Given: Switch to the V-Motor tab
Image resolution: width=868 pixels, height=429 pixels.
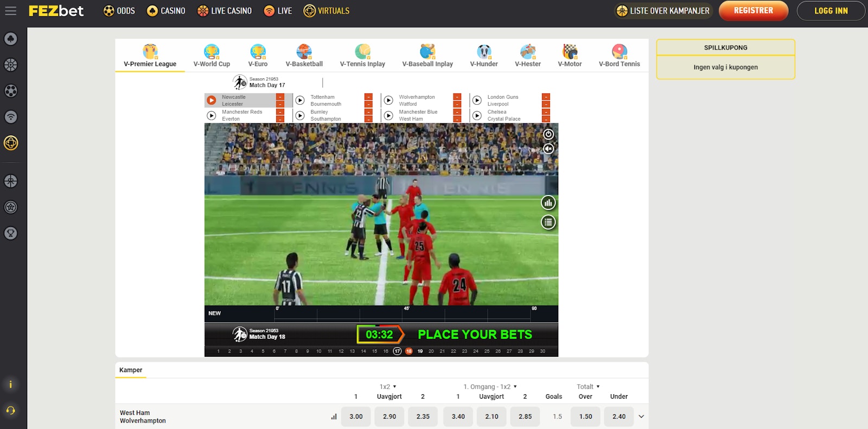Looking at the screenshot, I should click(x=570, y=56).
